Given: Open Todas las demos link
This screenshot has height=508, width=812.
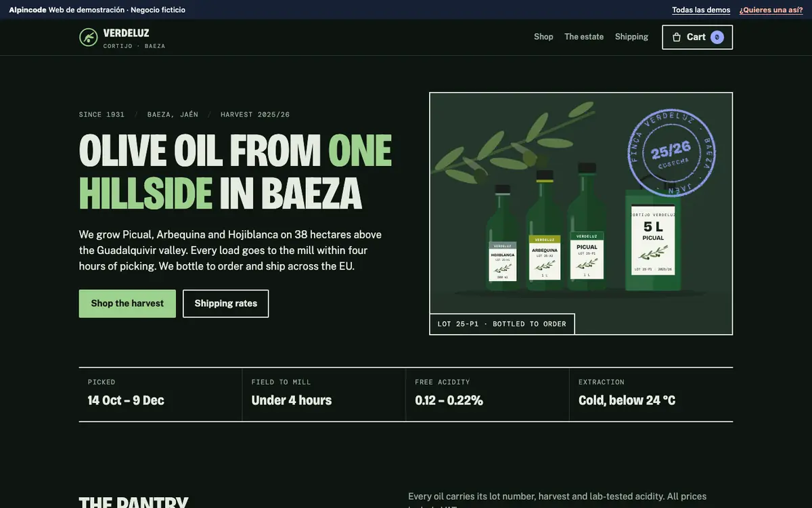Looking at the screenshot, I should coord(701,9).
